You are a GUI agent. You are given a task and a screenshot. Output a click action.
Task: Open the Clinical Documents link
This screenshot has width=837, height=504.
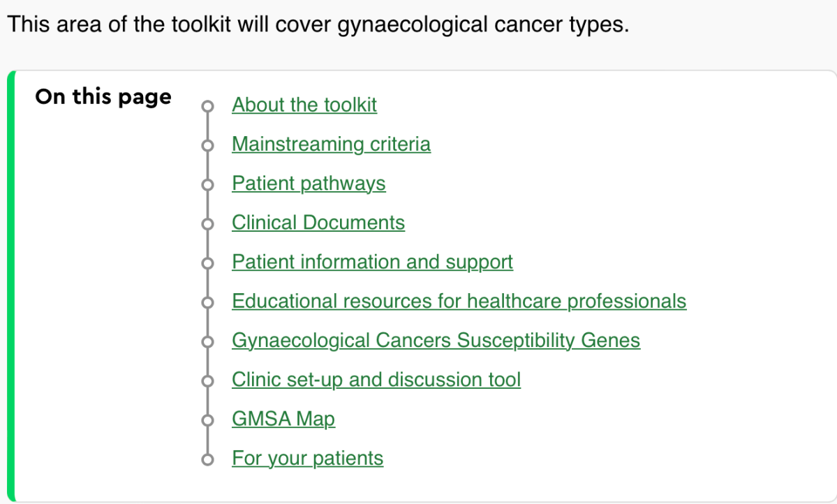[x=318, y=223]
